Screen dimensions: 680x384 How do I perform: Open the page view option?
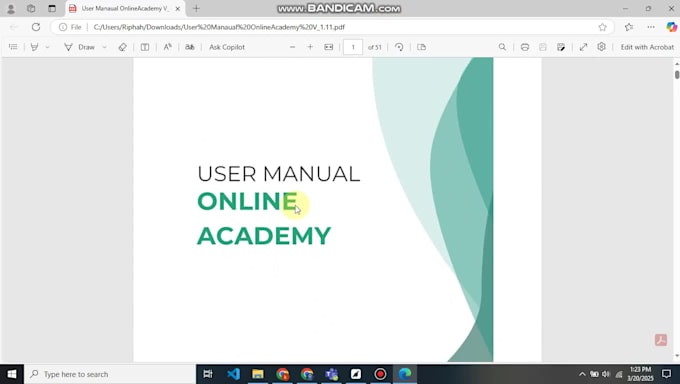coord(422,47)
